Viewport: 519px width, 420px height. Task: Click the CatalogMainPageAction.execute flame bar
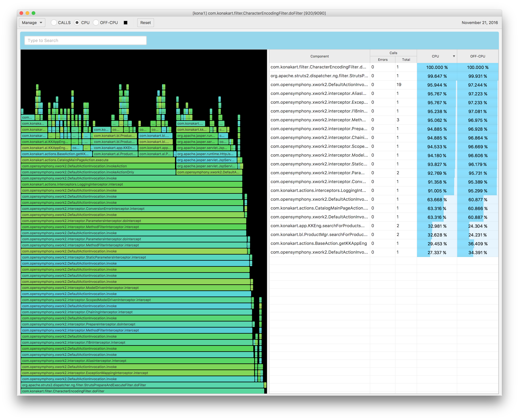click(x=98, y=160)
